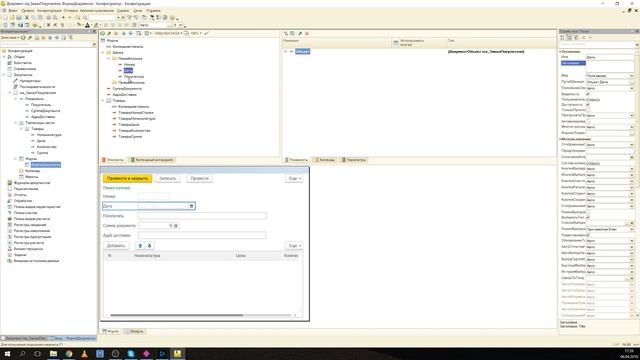Open the top Еще dropdown in form preview
This screenshot has height=360, width=640.
[x=294, y=179]
